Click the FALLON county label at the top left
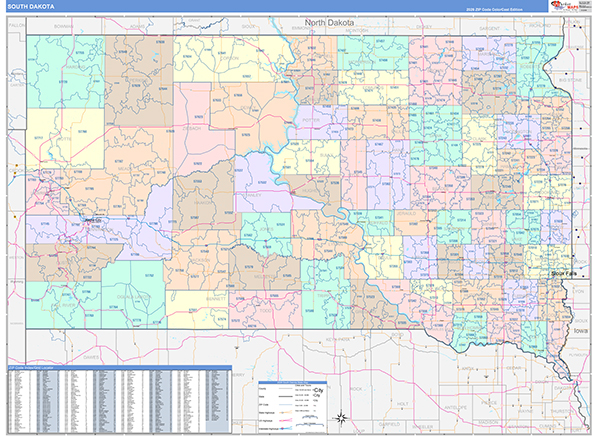This screenshot has height=436, width=600. click(x=17, y=25)
